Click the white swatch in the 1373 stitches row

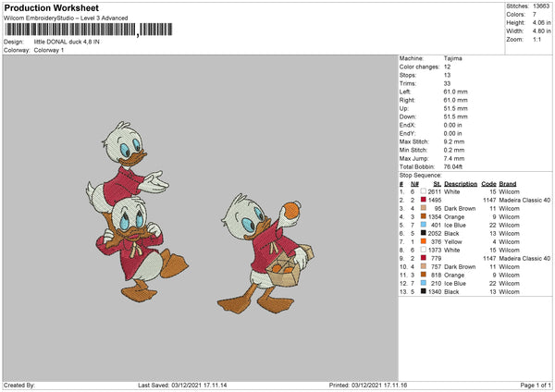coord(424,250)
